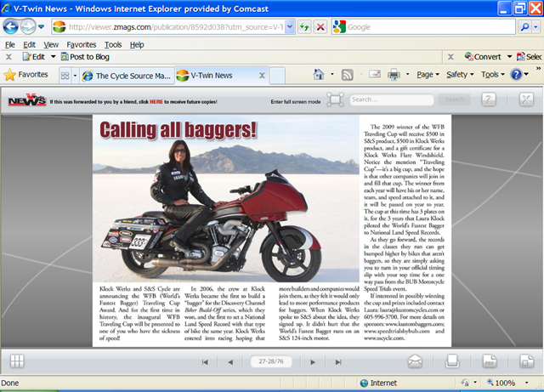Jump to the last page of publication

pos(338,362)
